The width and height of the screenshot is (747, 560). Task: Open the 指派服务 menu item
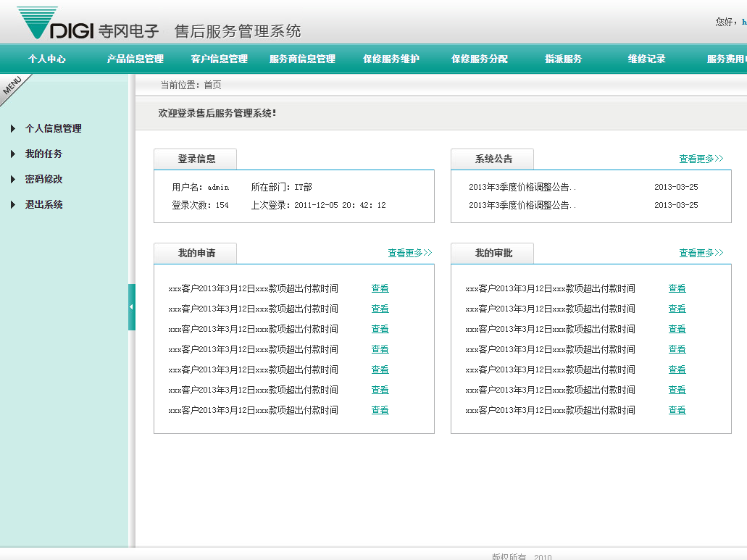(564, 59)
